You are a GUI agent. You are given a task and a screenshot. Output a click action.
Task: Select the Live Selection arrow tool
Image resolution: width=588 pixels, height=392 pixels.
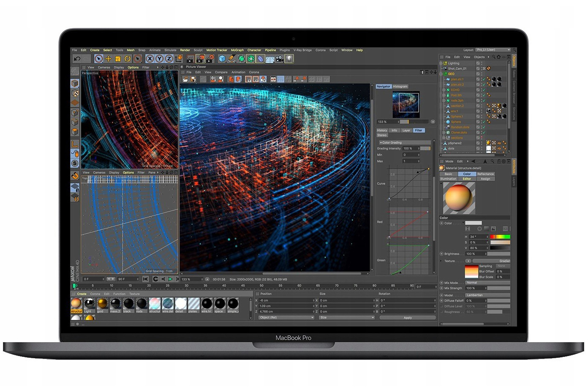tap(98, 59)
